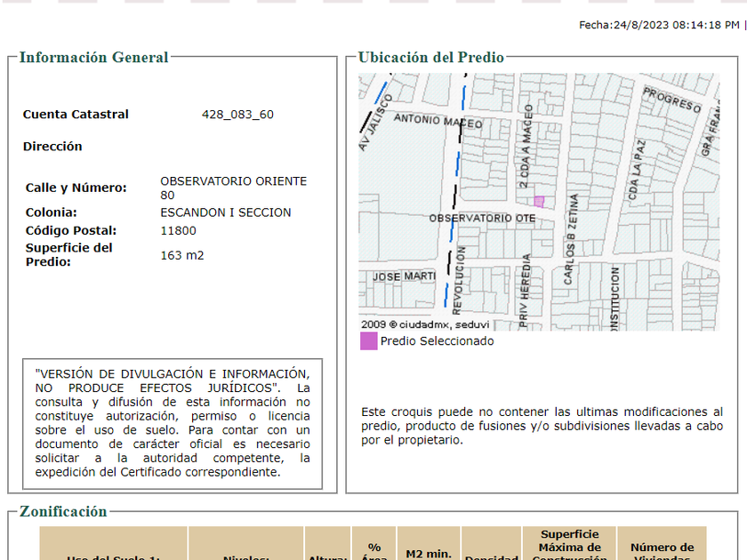Click the Zonificación section heading
Image resolution: width=747 pixels, height=560 pixels.
63,511
